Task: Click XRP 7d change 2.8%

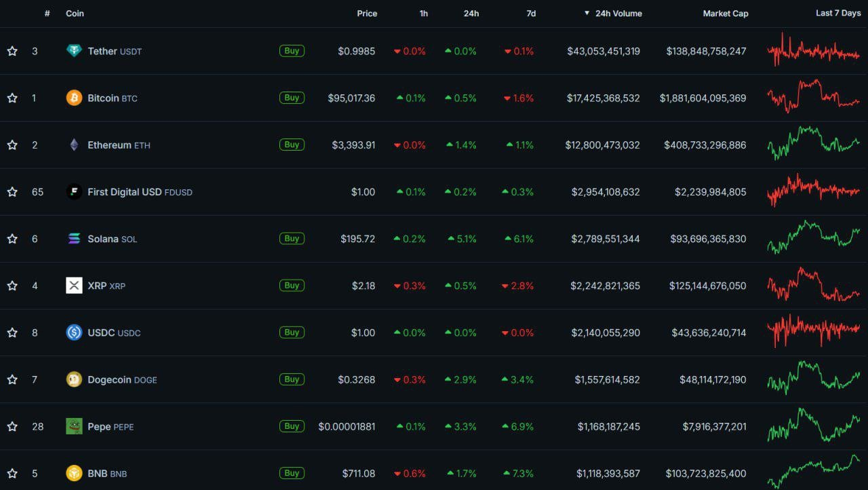Action: (x=519, y=286)
